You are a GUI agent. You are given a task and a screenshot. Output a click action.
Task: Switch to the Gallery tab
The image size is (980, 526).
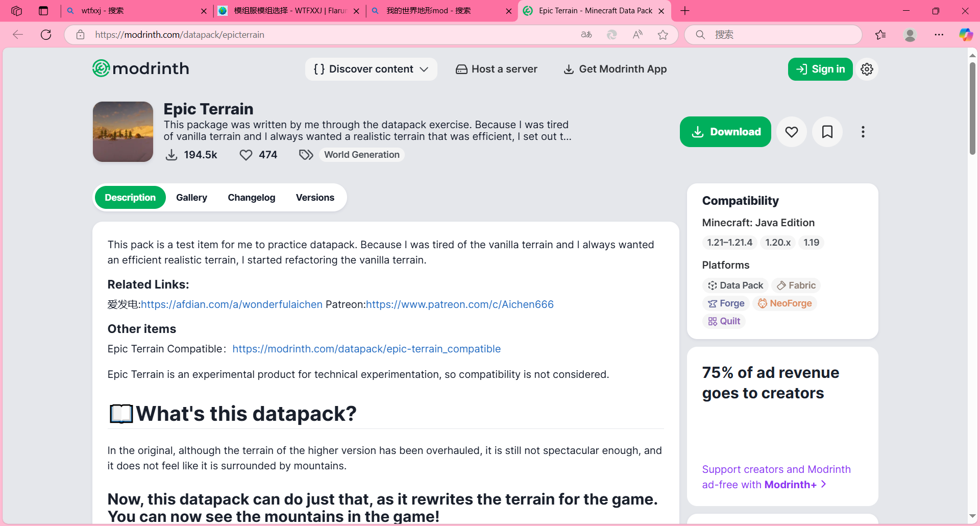coord(191,198)
